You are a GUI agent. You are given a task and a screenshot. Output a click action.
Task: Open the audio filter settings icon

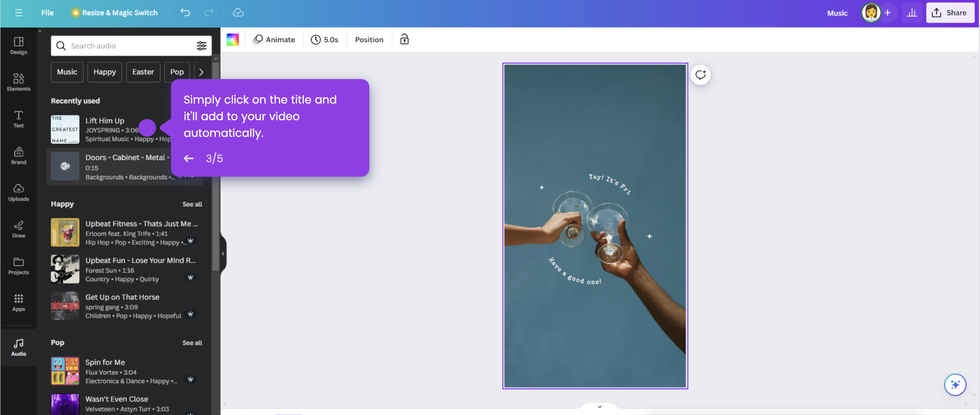(202, 46)
